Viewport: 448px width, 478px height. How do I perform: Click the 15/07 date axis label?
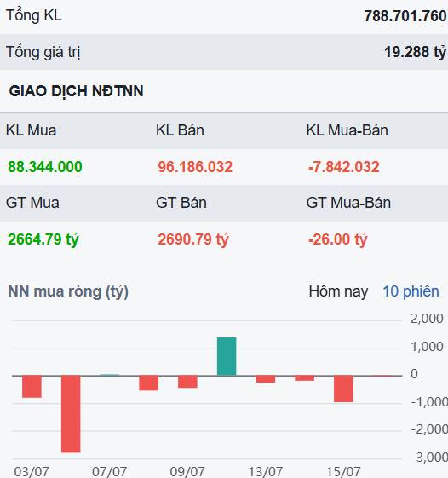(343, 471)
